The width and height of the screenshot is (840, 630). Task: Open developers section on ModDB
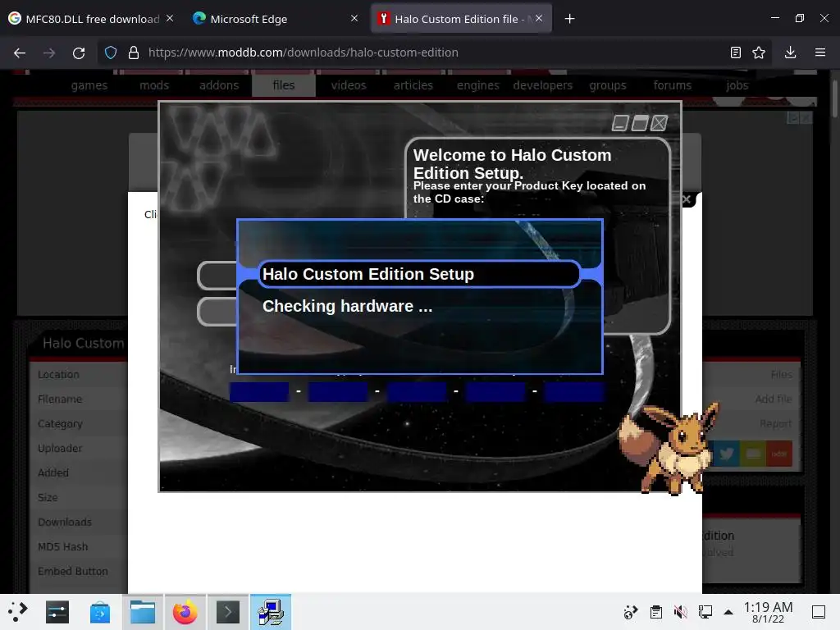[543, 85]
